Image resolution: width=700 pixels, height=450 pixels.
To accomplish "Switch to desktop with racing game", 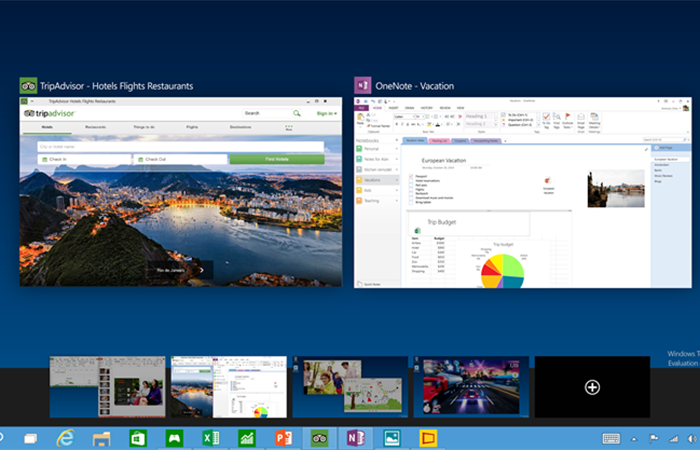I will pos(471,387).
